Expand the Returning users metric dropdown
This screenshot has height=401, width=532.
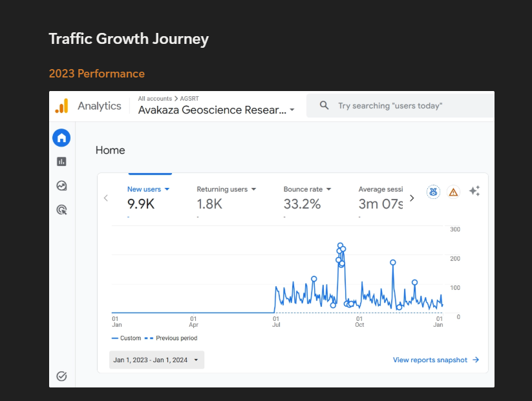click(x=254, y=189)
